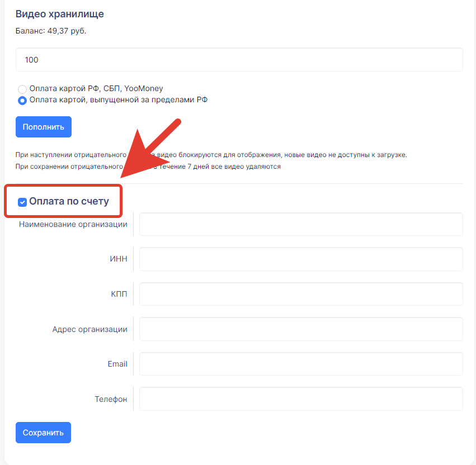
Task: Click the Email field label
Action: click(x=117, y=364)
